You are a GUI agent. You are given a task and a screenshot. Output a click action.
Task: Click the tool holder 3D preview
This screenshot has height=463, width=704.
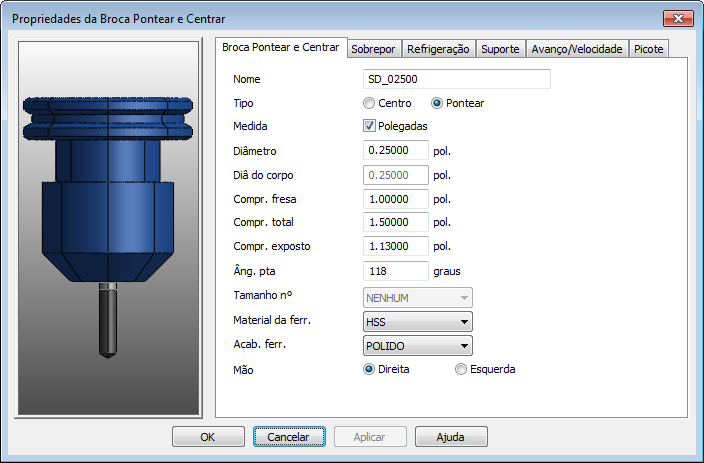[108, 229]
